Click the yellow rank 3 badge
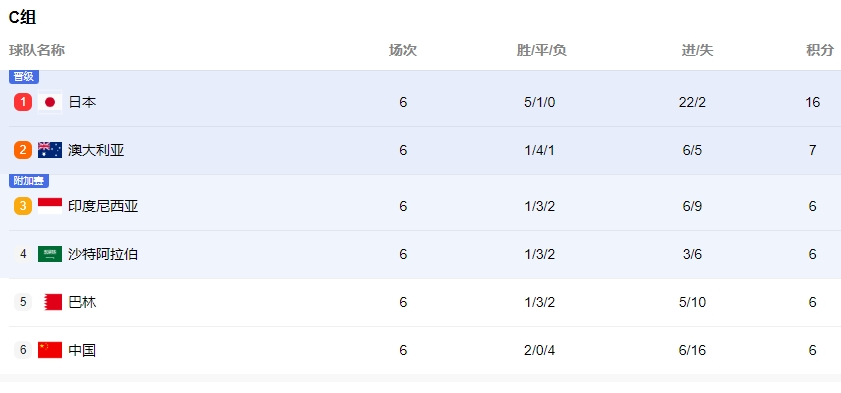 click(x=23, y=206)
